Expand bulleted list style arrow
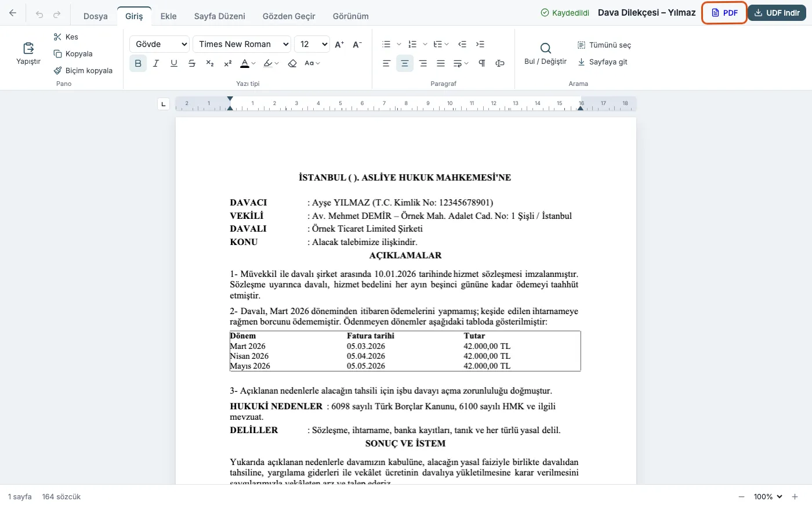Viewport: 812px width, 508px height. point(399,44)
